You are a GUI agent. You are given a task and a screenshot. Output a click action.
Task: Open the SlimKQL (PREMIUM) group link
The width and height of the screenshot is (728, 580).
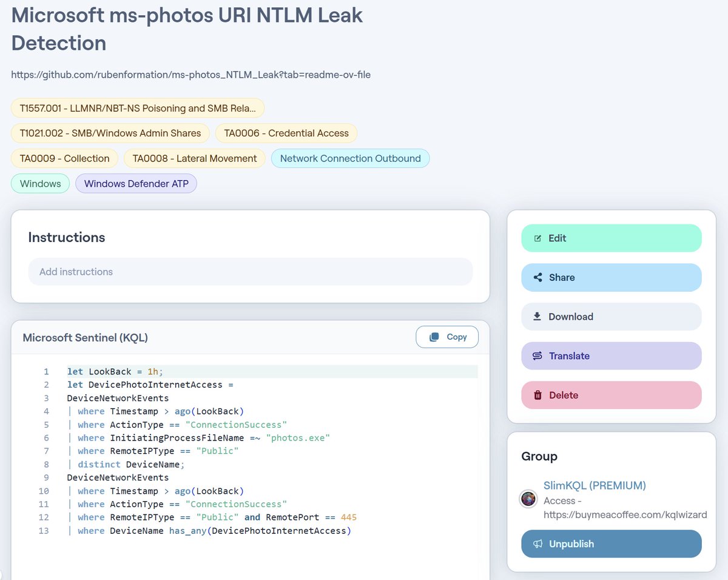coord(595,485)
